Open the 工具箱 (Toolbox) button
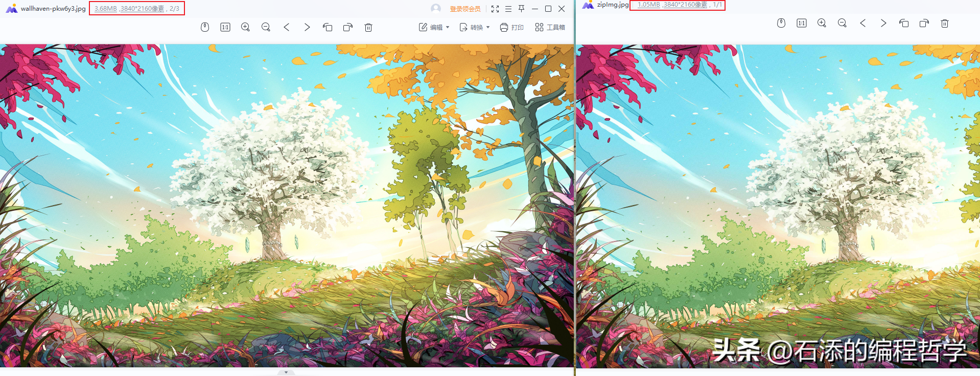Viewport: 980px width, 376px height. pos(550,27)
